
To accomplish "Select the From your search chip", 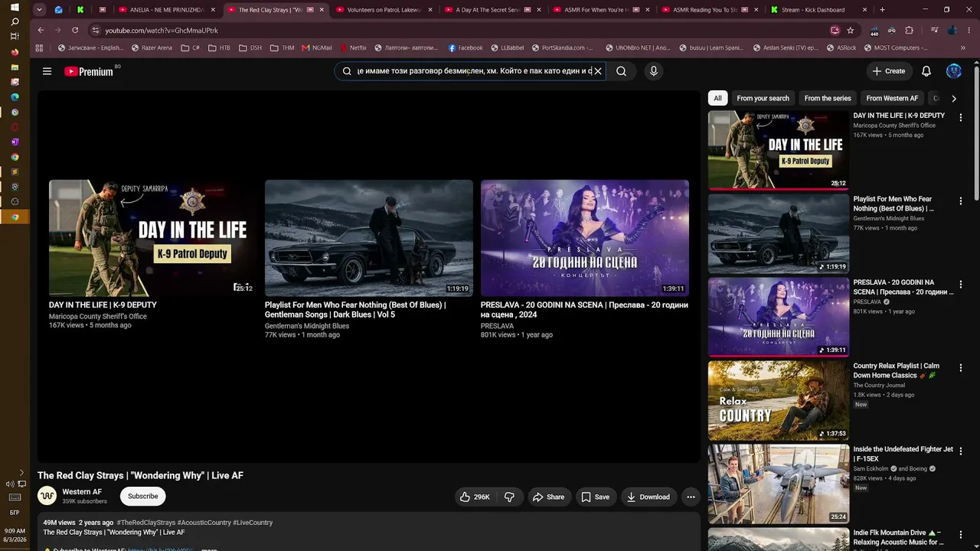I will tap(763, 98).
